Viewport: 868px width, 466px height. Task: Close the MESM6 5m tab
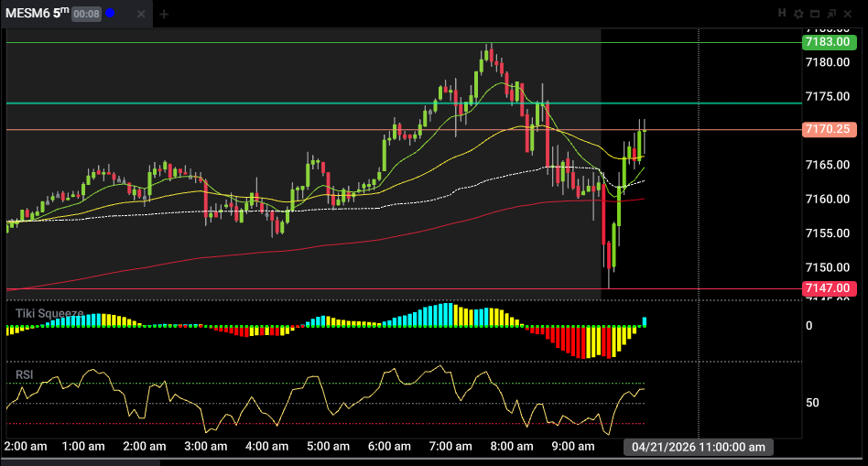pyautogui.click(x=141, y=15)
